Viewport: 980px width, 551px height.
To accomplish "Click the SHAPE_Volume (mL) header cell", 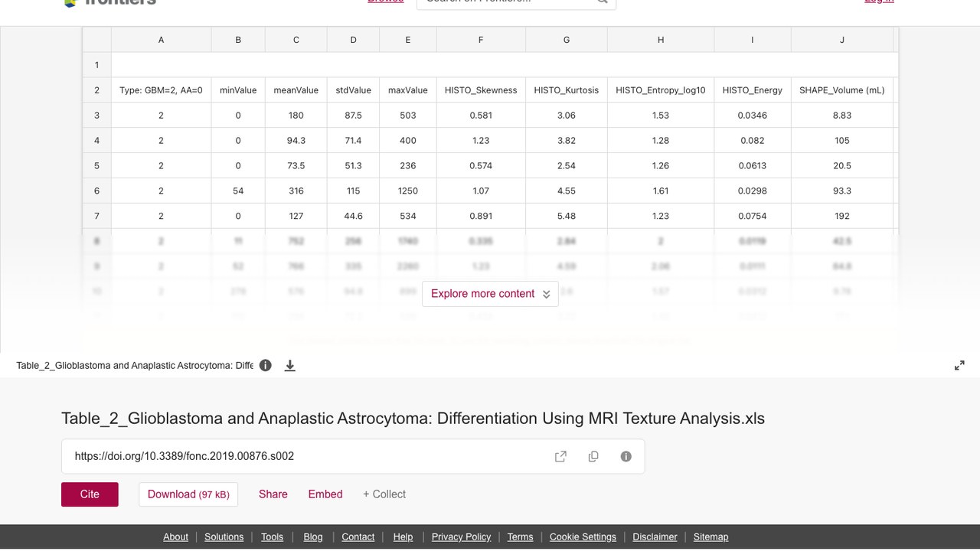I will coord(842,90).
